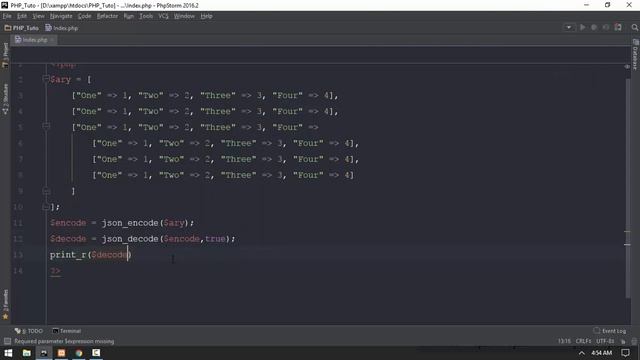Open the Run menu
Viewport: 640px width, 360px height.
129,16
